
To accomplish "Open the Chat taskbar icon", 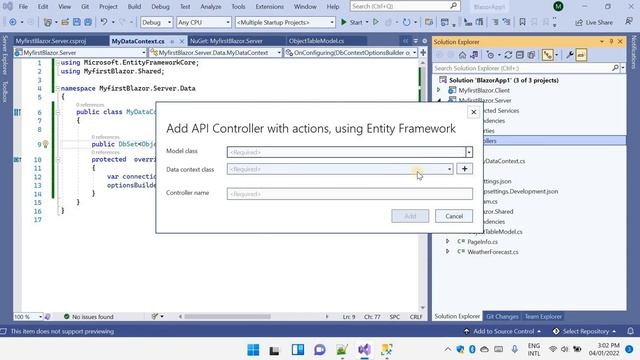I will pyautogui.click(x=320, y=350).
